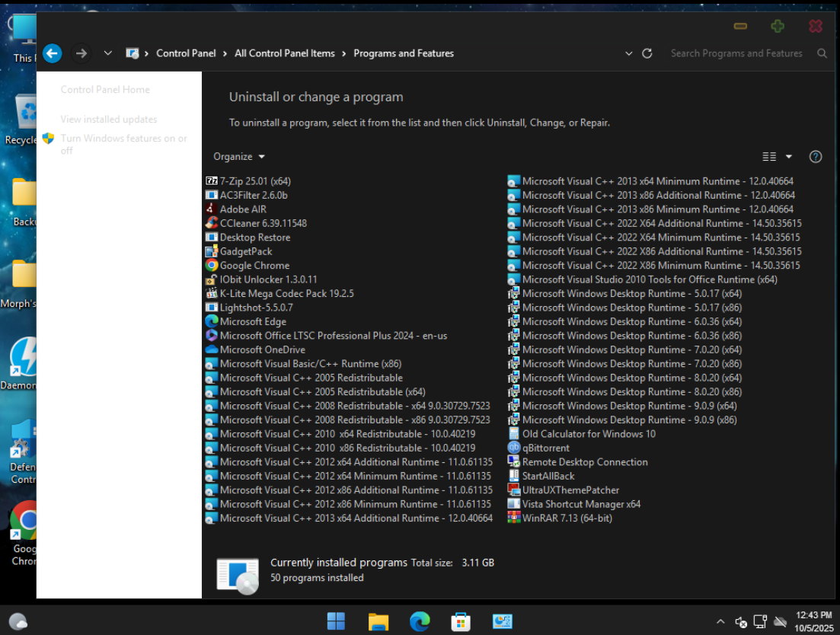Open Control Panel Home link
Image resolution: width=840 pixels, height=635 pixels.
point(105,90)
